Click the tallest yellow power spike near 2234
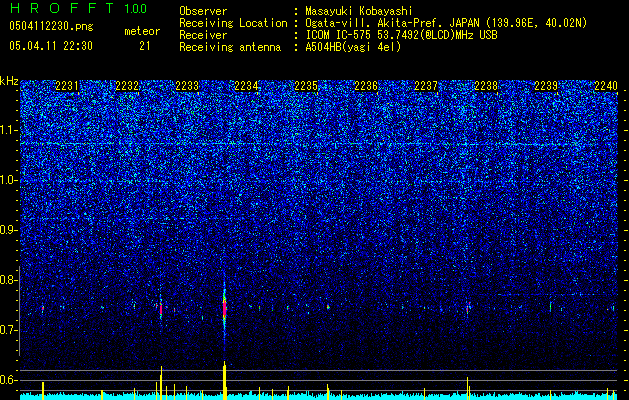 (x=225, y=380)
